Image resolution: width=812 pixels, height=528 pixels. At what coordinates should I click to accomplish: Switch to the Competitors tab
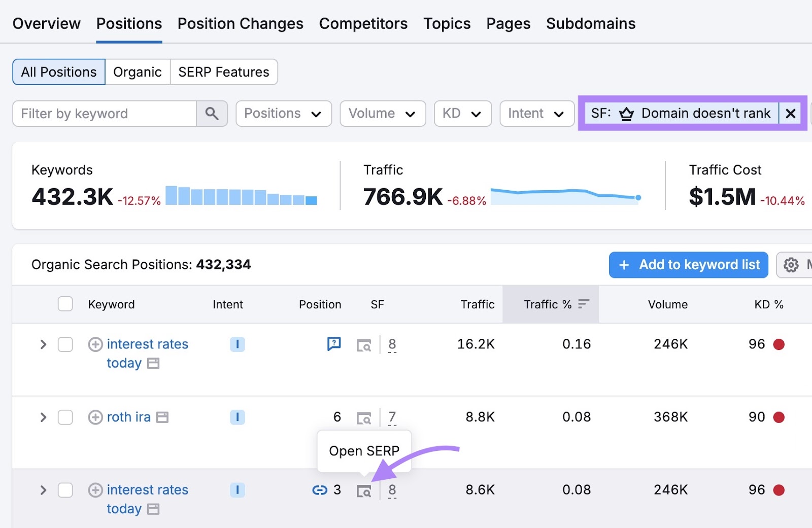(x=363, y=23)
